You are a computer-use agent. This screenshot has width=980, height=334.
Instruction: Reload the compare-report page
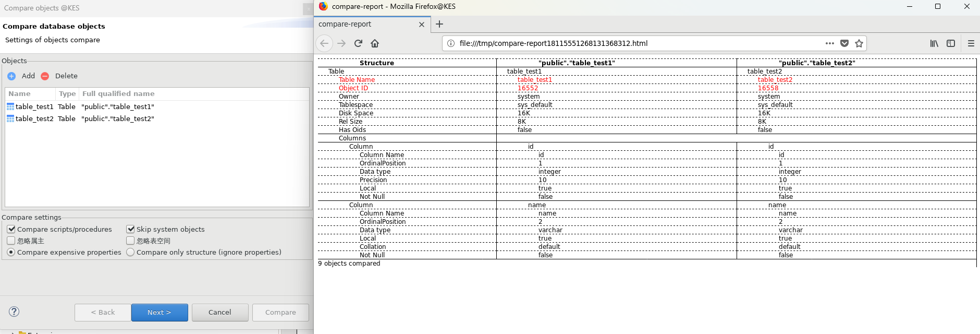tap(358, 43)
